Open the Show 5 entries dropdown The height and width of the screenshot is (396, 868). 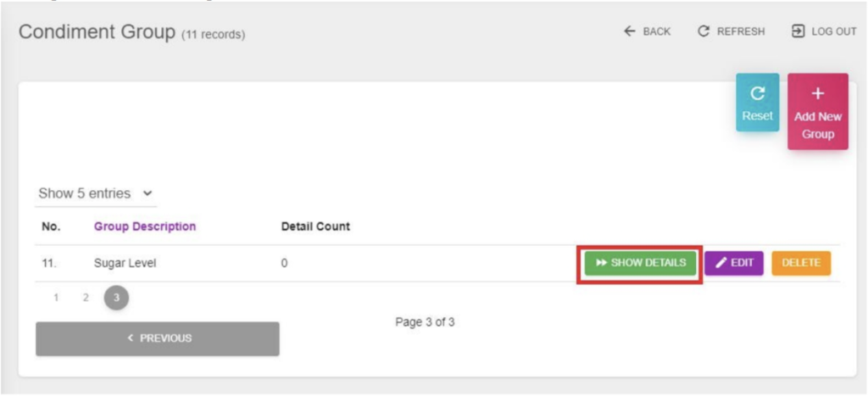(96, 193)
